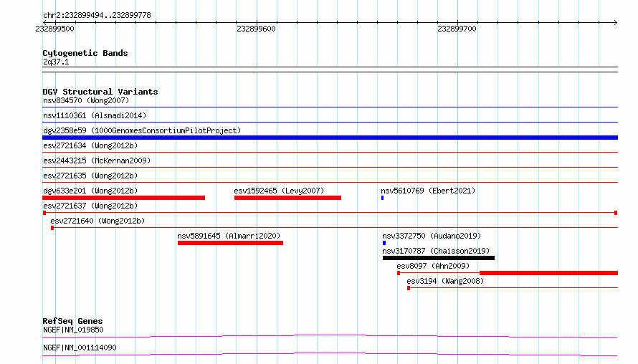Click the thick red esv8097 variant bar
The height and width of the screenshot is (364, 638).
click(x=549, y=273)
